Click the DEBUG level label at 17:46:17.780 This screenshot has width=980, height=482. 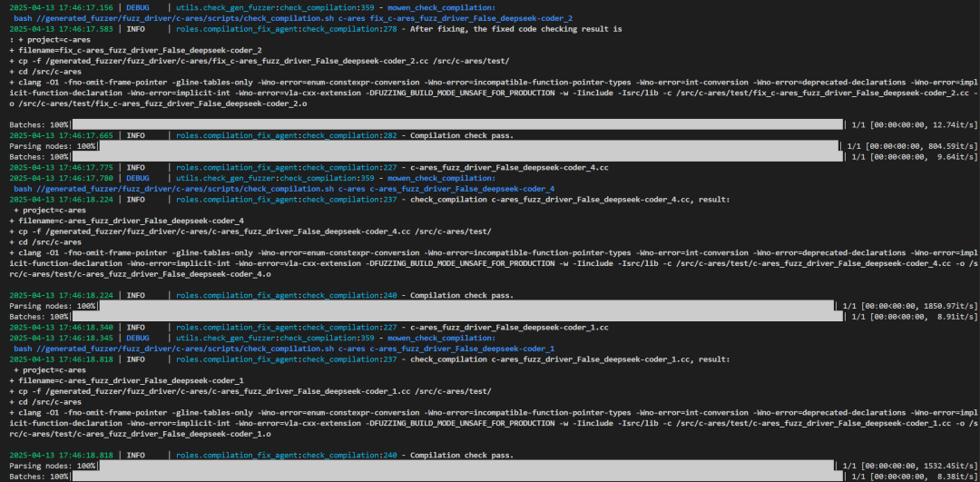coord(140,178)
